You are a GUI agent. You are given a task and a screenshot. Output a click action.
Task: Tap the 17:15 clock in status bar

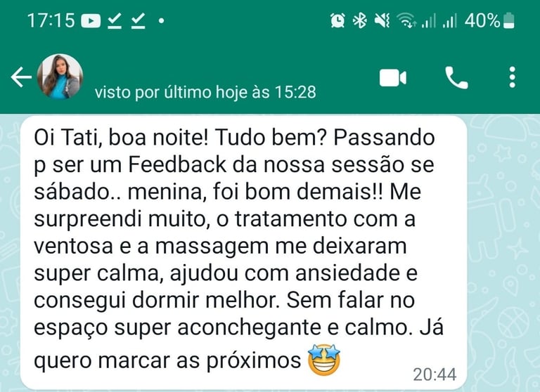tap(51, 20)
